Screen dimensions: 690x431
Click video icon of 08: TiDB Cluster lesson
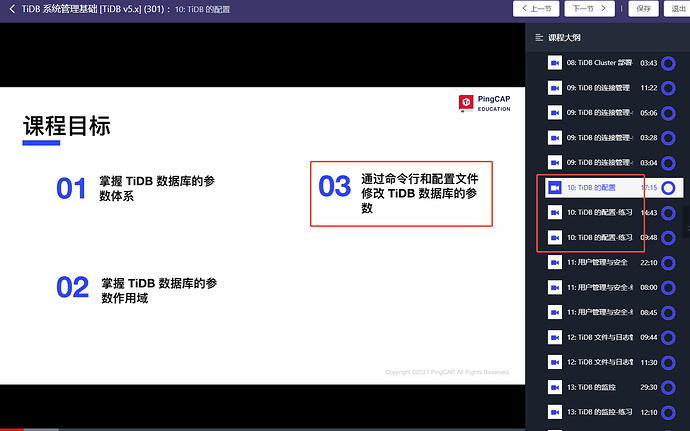pos(554,63)
